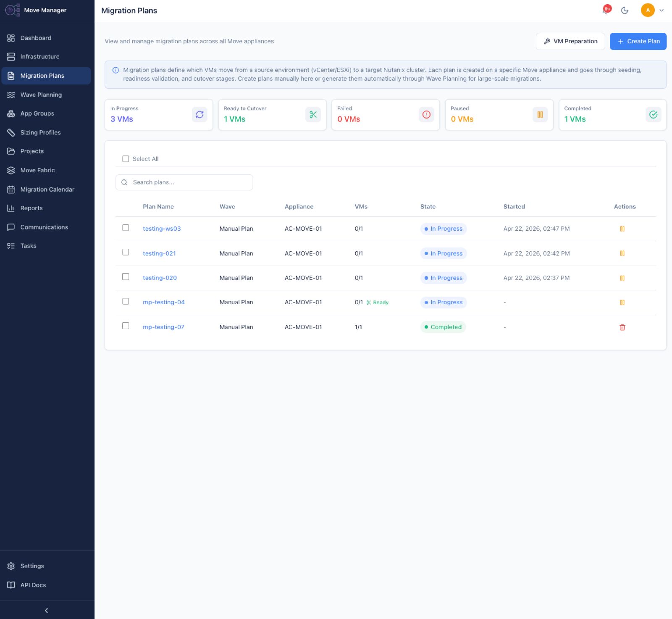Screen dimensions: 672x619
Task: Click the Completed check icon
Action: click(x=654, y=114)
